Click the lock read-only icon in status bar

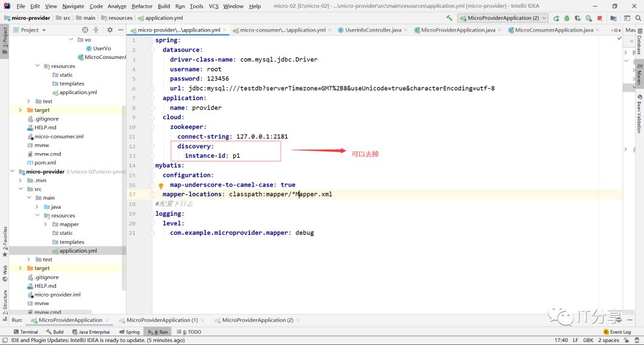pos(626,340)
